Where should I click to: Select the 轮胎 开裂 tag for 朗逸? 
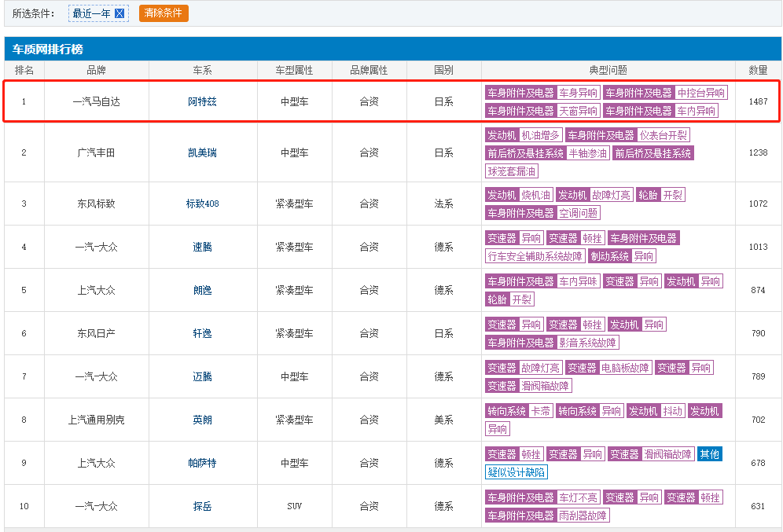click(x=509, y=299)
